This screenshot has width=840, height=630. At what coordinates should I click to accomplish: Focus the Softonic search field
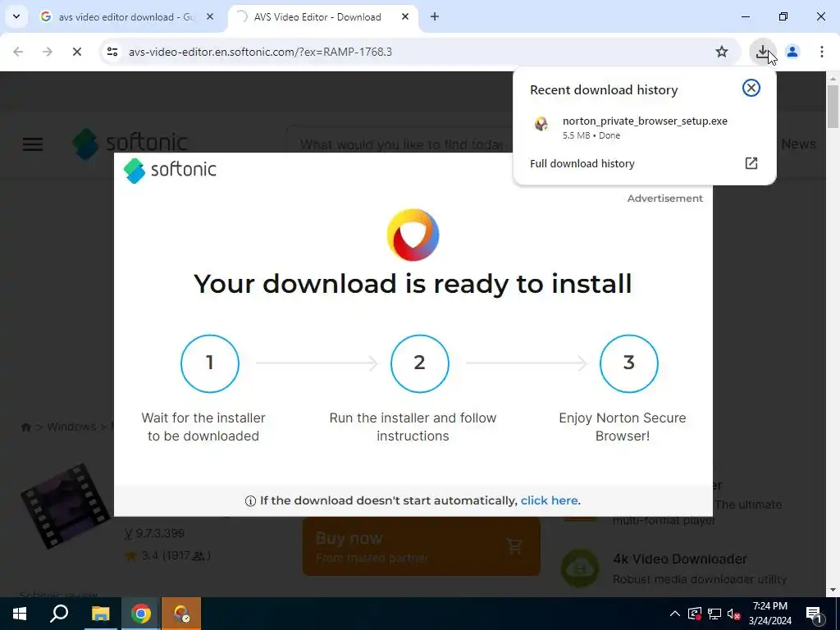click(400, 144)
